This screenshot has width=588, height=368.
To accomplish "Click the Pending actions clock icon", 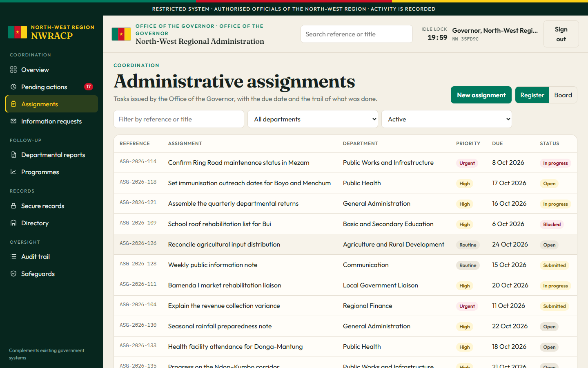I will tap(13, 87).
